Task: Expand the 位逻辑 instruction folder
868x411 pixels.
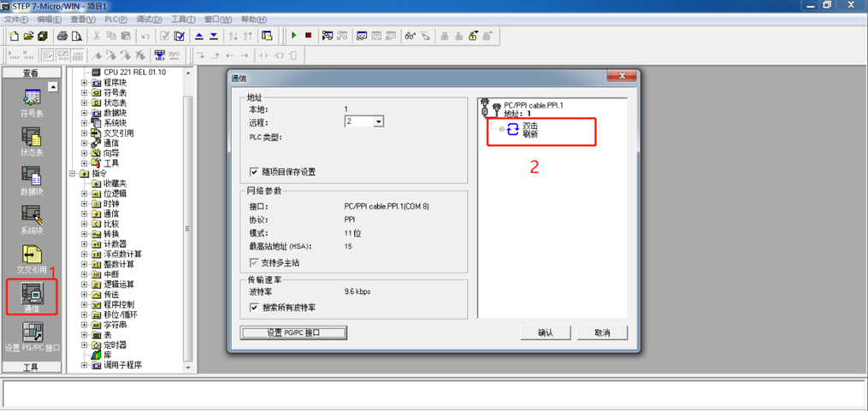Action: (x=85, y=194)
